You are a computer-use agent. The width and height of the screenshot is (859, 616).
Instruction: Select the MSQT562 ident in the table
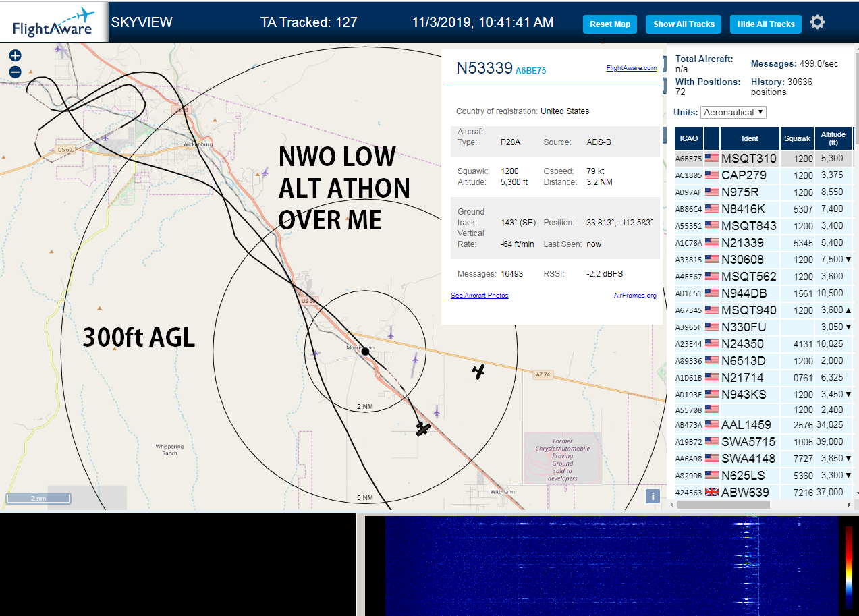pos(749,277)
